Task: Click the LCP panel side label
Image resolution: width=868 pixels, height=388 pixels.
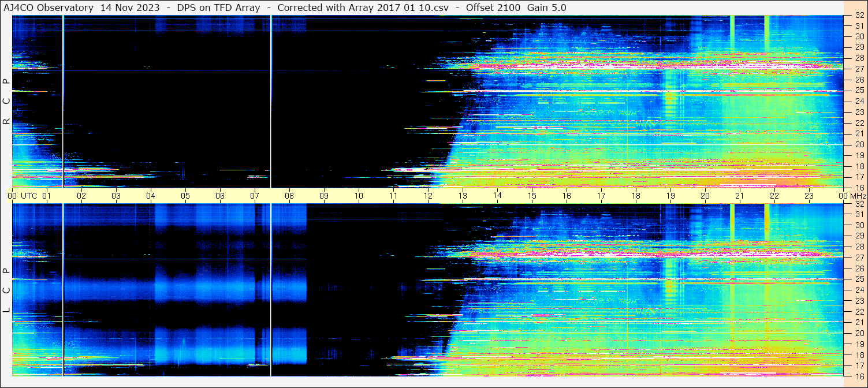Action: click(6, 290)
